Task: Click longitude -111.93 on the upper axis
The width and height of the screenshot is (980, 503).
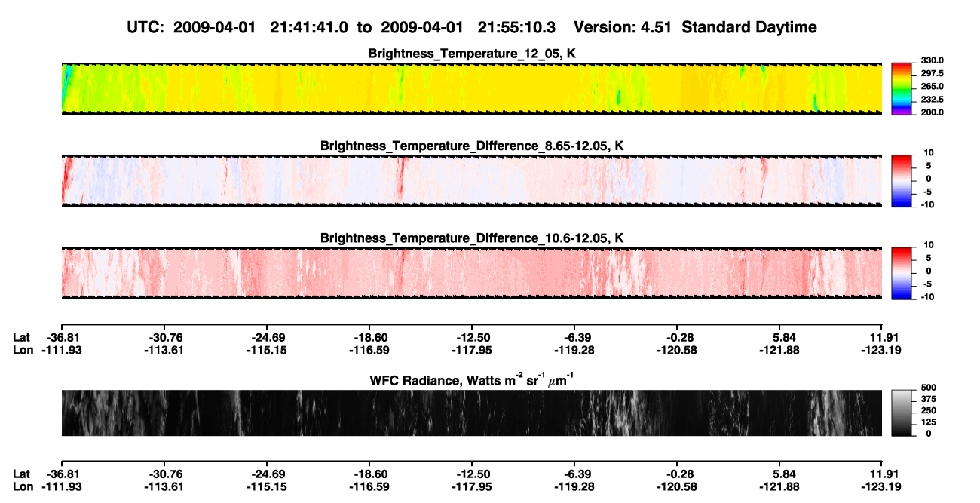Action: coord(61,350)
